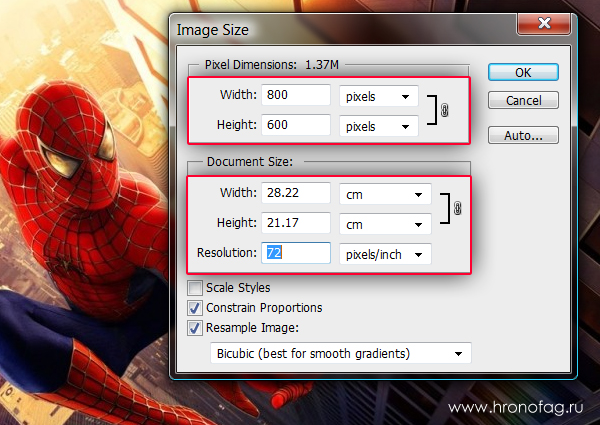Click the Resolution field showing 72
The width and height of the screenshot is (600, 425).
coord(295,254)
